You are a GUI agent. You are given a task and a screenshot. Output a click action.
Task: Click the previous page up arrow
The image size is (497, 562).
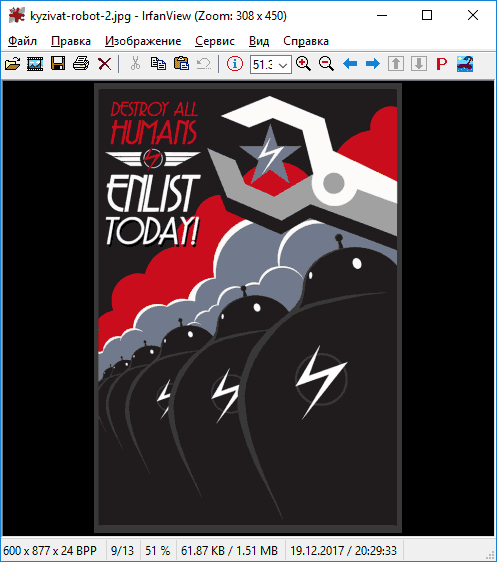396,64
